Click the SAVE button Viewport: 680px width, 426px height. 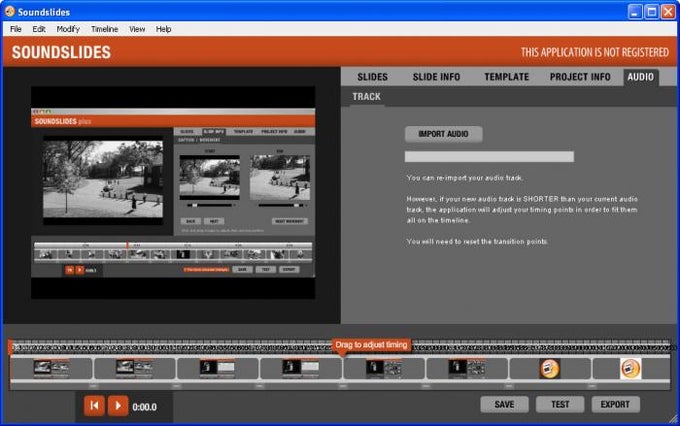[504, 404]
